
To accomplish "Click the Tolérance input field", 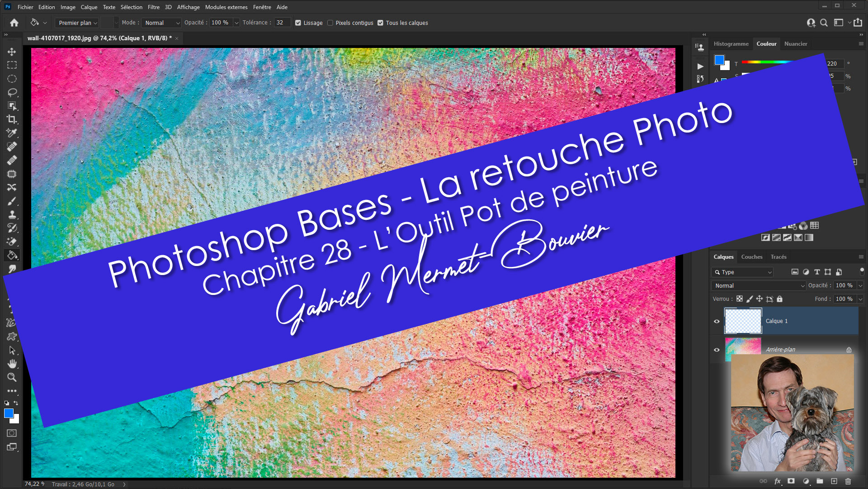I will tap(281, 23).
